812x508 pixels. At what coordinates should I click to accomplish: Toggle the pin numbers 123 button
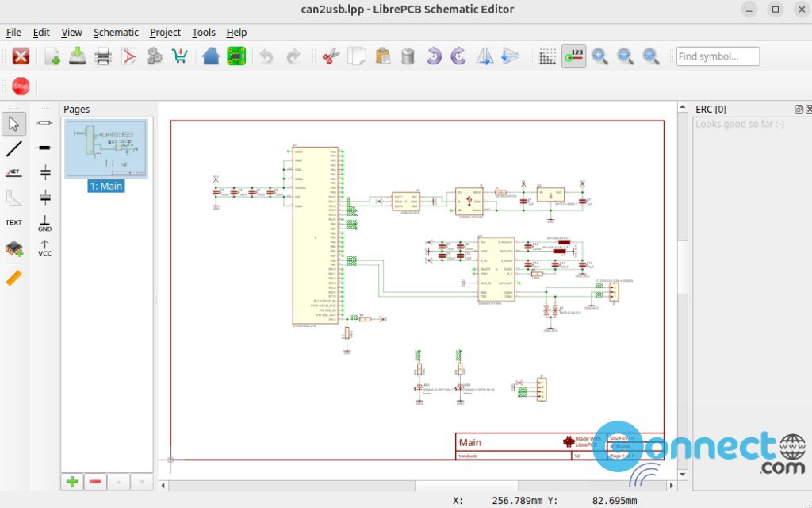click(x=574, y=56)
